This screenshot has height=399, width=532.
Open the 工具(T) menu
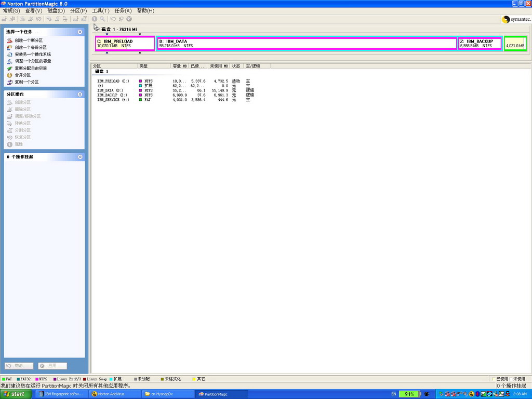tap(100, 10)
